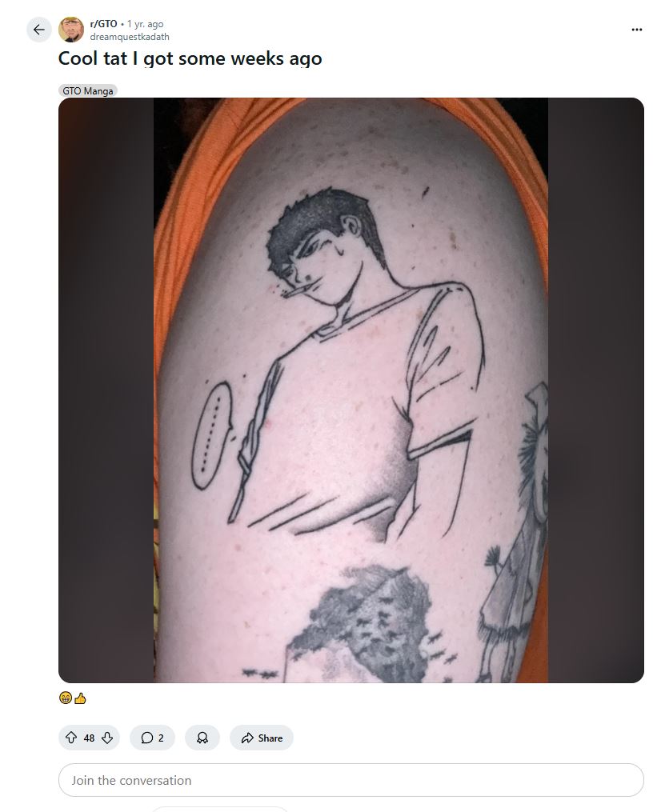661x812 pixels.
Task: Open the r/GTO subreddit avatar
Action: point(71,30)
